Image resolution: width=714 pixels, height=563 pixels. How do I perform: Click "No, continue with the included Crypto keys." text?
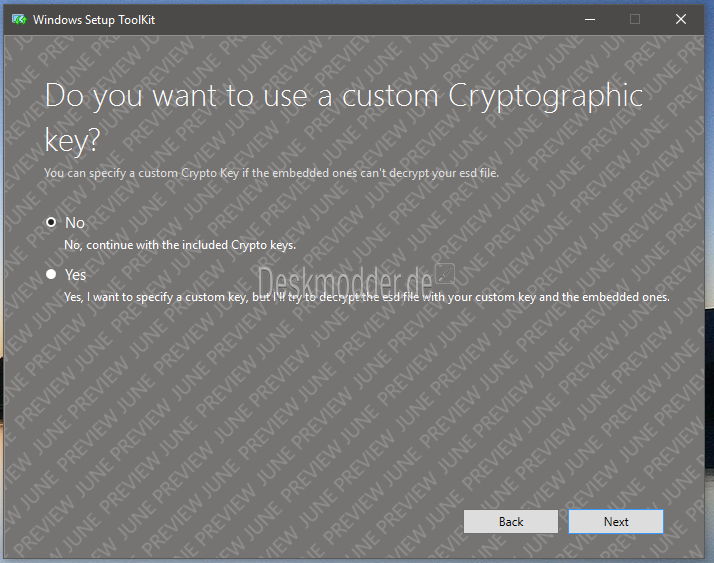180,245
